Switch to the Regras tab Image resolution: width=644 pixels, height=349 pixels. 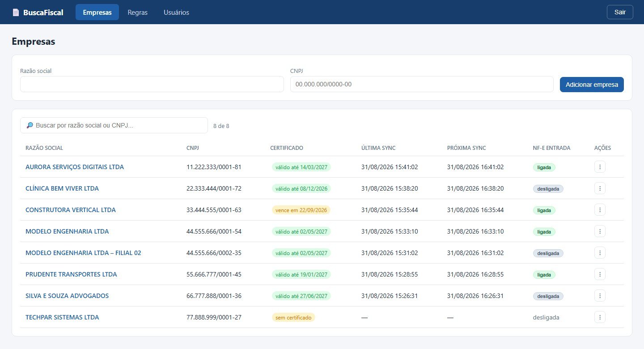pyautogui.click(x=138, y=13)
